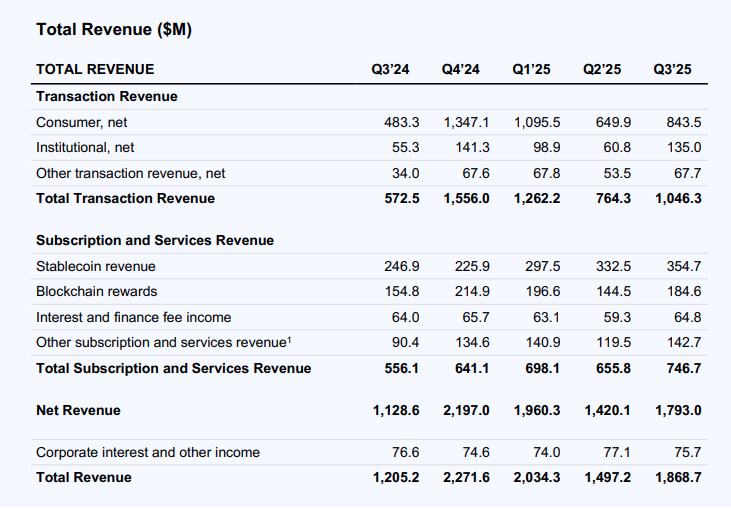Click the Blockchain rewards row label
Viewport: 731px width, 509px height.
pyautogui.click(x=96, y=292)
